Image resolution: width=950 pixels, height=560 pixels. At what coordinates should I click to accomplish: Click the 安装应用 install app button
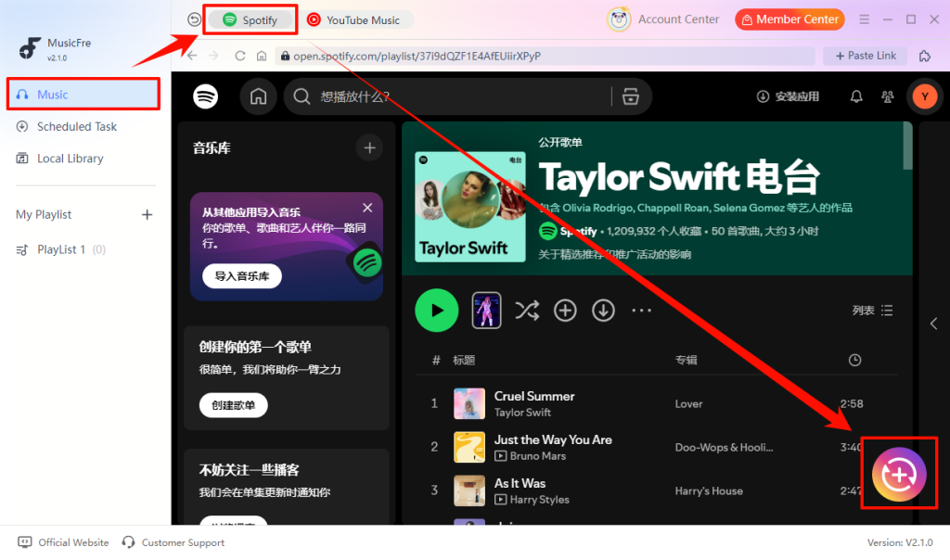[x=788, y=96]
